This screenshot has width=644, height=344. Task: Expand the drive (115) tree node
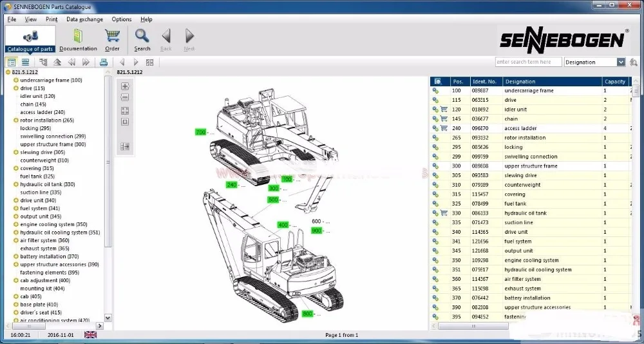[x=16, y=88]
